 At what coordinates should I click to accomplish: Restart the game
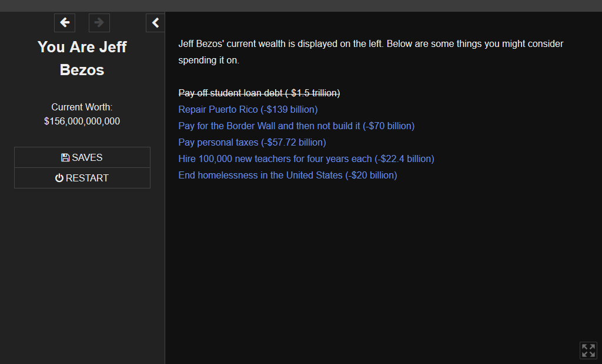82,177
